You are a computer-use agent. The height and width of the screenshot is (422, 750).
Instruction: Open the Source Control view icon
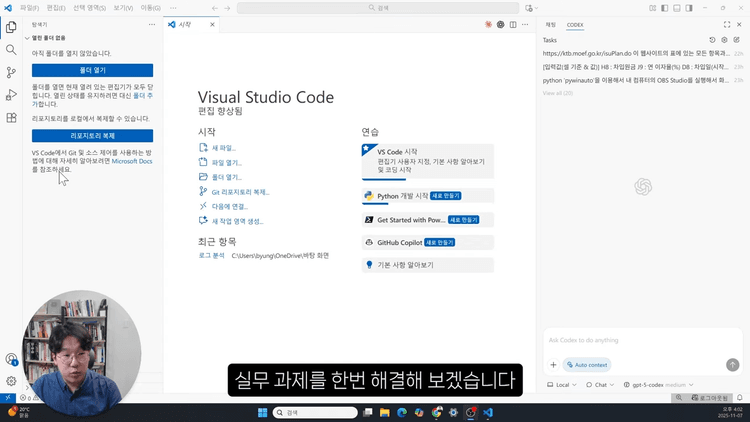pyautogui.click(x=11, y=72)
